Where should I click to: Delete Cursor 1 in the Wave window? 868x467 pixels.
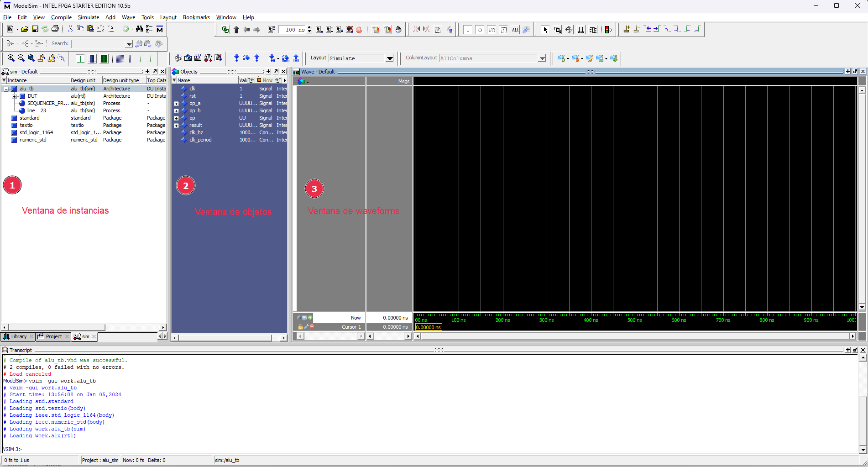pyautogui.click(x=312, y=326)
